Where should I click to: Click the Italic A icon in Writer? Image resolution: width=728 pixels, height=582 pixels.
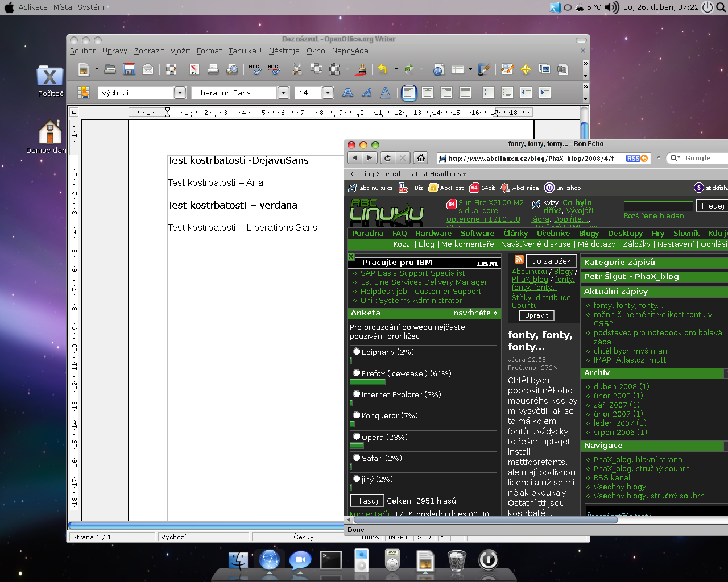pyautogui.click(x=367, y=93)
